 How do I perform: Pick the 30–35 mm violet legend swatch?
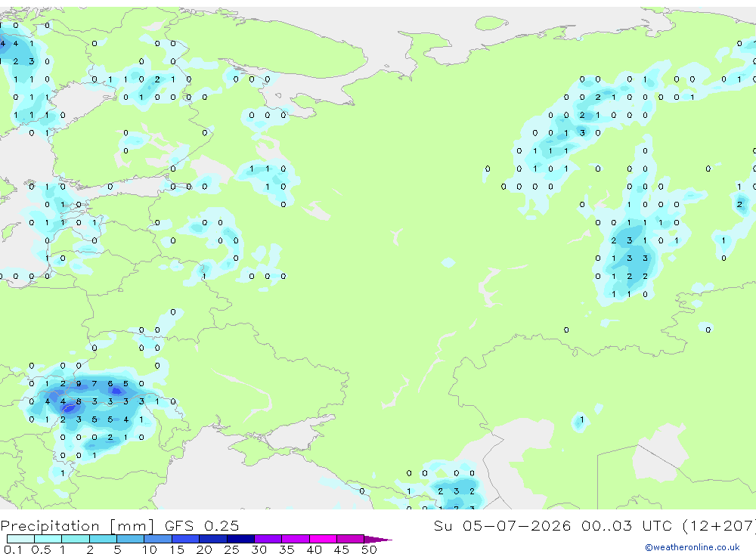268,539
